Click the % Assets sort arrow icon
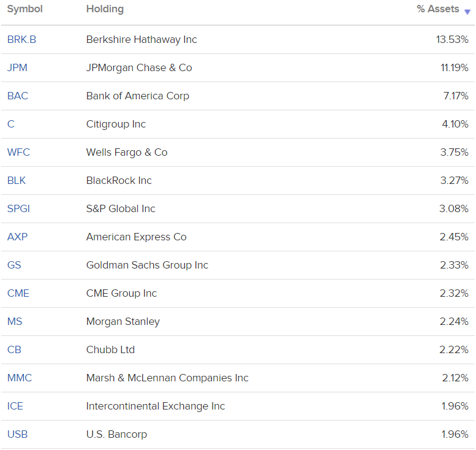The height and width of the screenshot is (450, 476). pyautogui.click(x=467, y=12)
